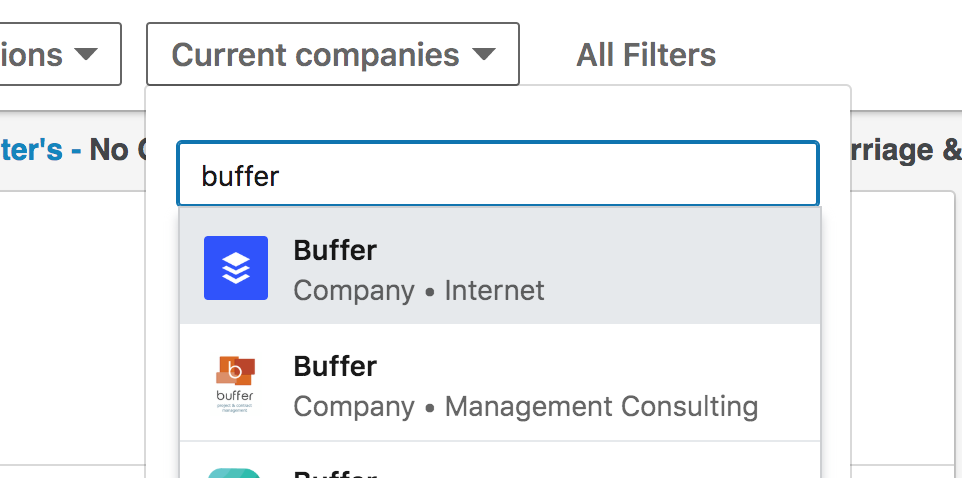The width and height of the screenshot is (962, 478).
Task: Click the blue Buffer stacked-layers logo
Action: [236, 268]
